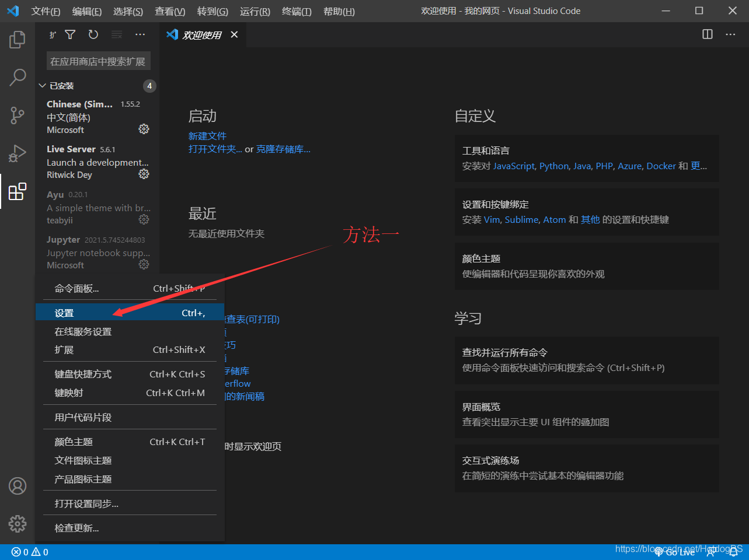Screen dimensions: 749x560
Task: Open the Search view in the activity bar
Action: [x=18, y=77]
